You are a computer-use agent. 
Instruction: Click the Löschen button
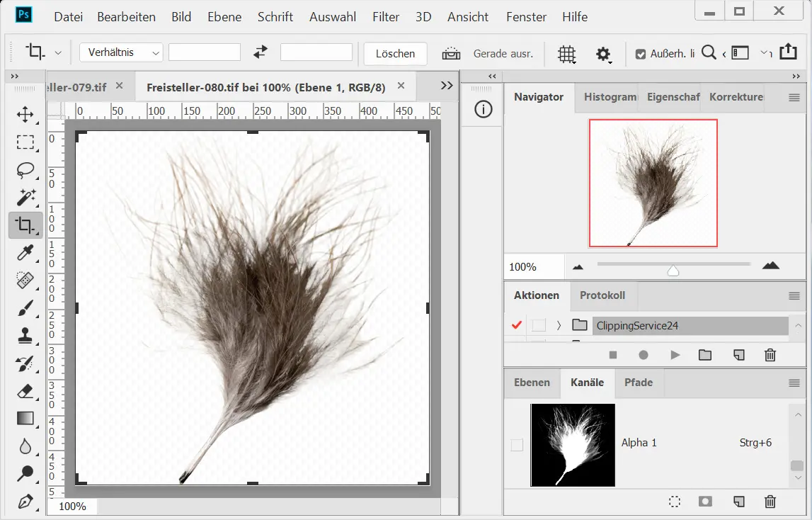[395, 53]
